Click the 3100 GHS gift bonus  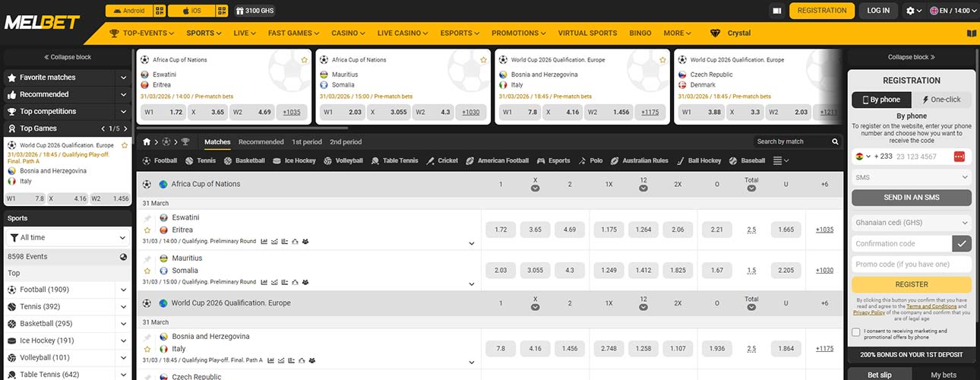(x=254, y=11)
